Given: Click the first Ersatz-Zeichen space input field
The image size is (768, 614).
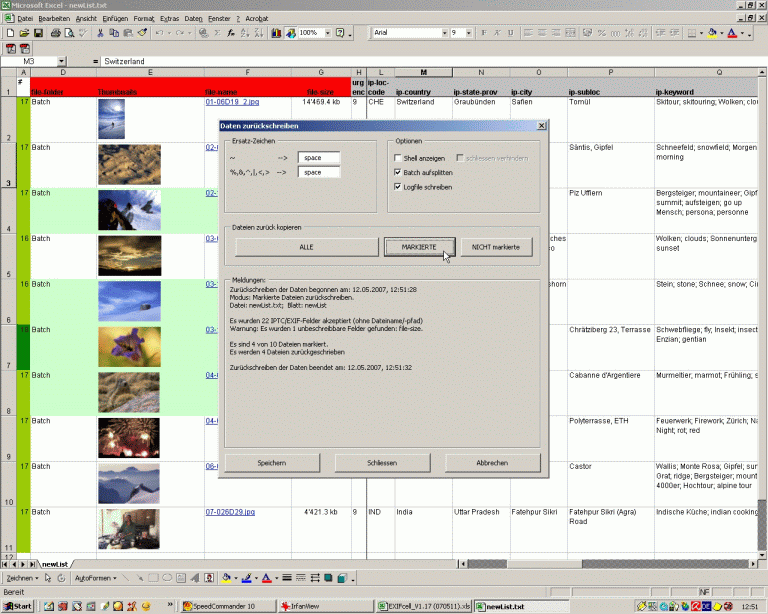Looking at the screenshot, I should click(318, 158).
